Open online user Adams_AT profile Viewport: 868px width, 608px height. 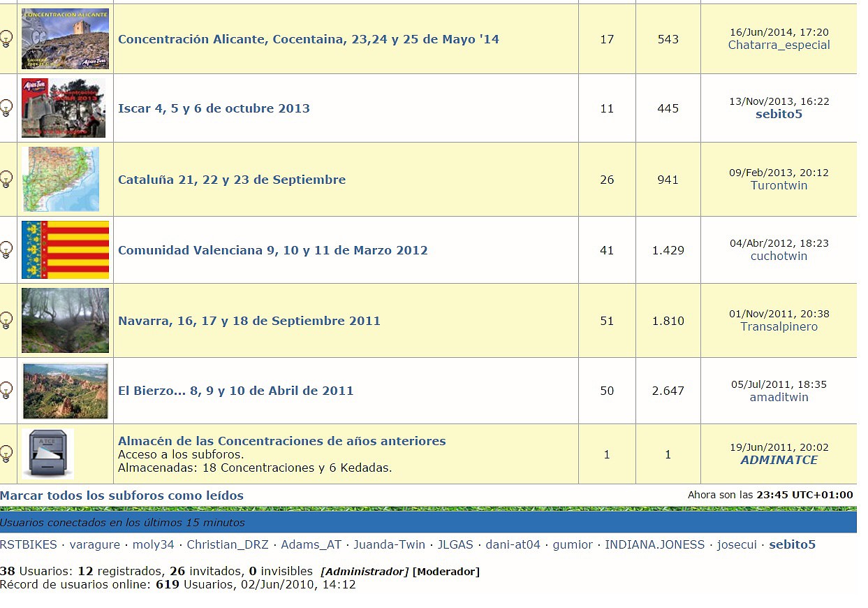pos(311,544)
